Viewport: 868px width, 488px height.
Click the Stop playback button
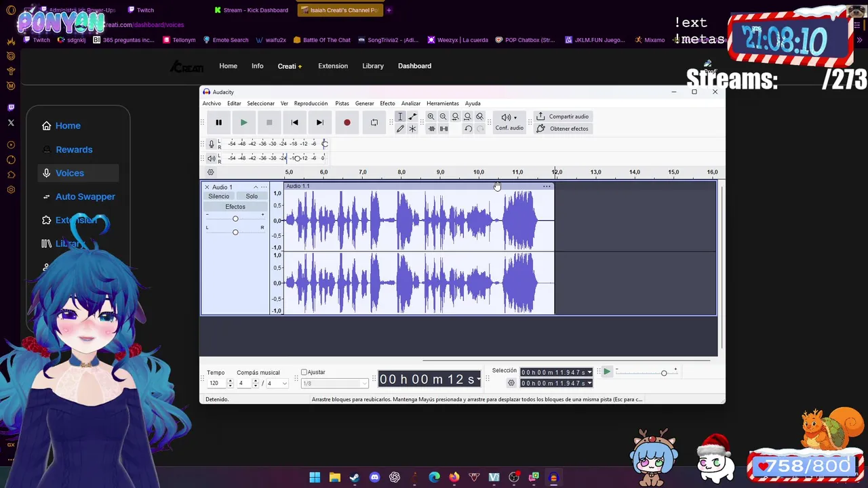click(269, 123)
